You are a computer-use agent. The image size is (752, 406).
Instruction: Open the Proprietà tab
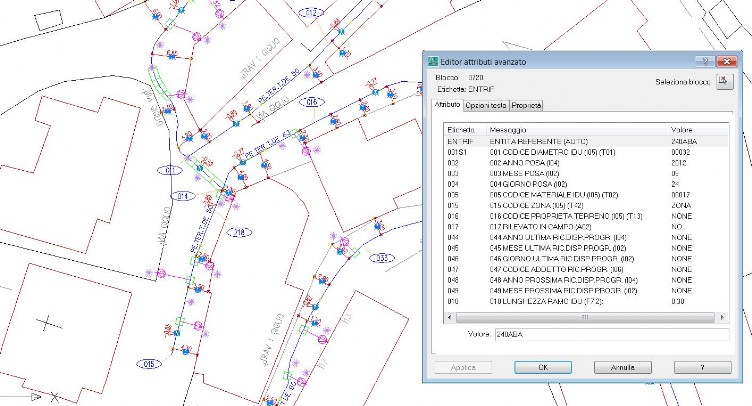526,105
